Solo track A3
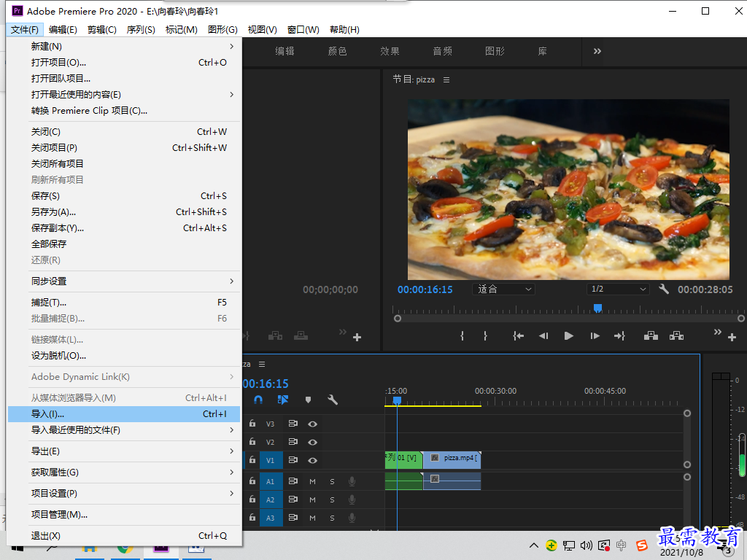The image size is (747, 560). click(x=332, y=518)
